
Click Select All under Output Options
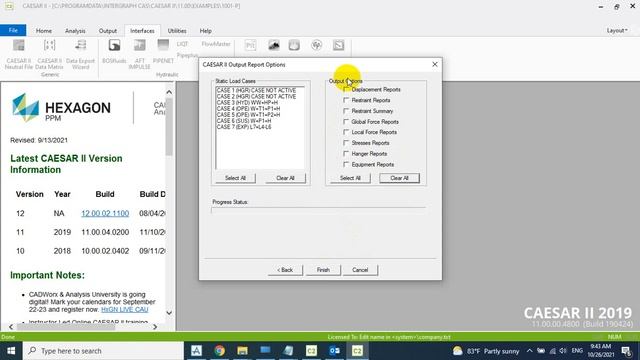(350, 178)
